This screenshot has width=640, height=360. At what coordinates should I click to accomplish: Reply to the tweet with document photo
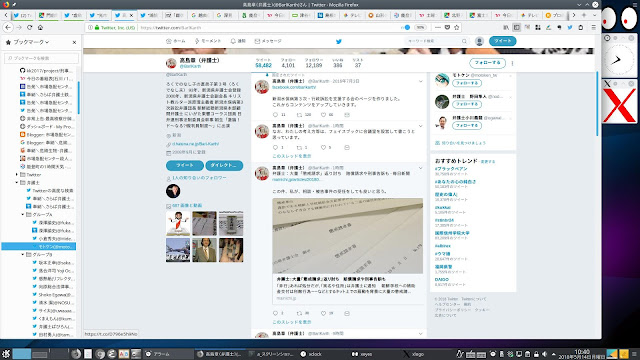[275, 313]
